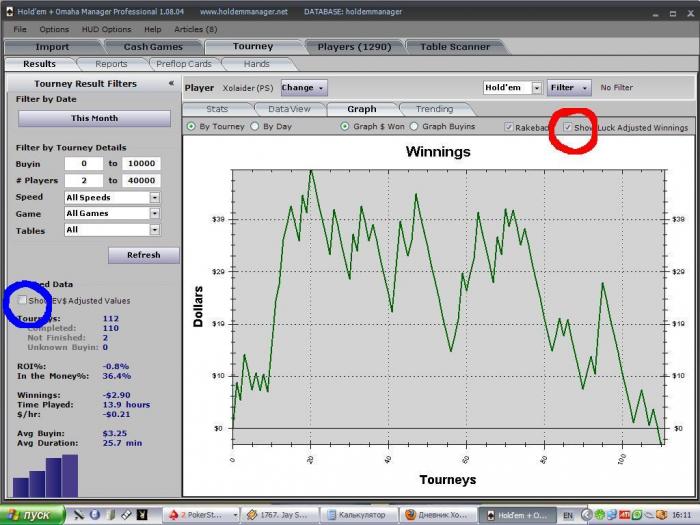Open the Articles (8) menu
This screenshot has width=700, height=525.
click(196, 29)
